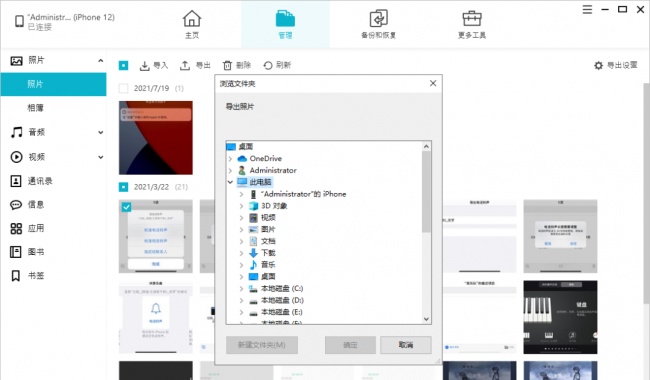
Task: Open 导出设置 gear settings
Action: [615, 65]
